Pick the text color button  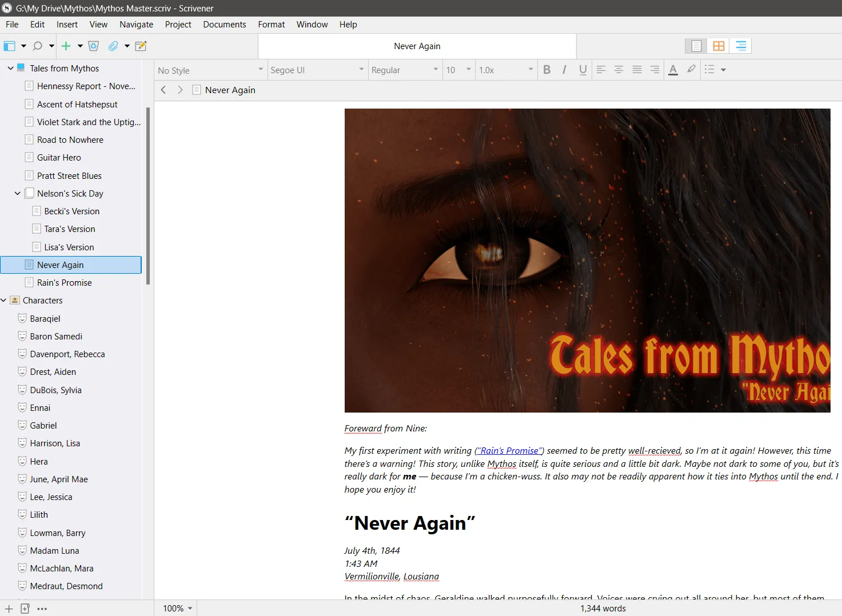point(673,69)
